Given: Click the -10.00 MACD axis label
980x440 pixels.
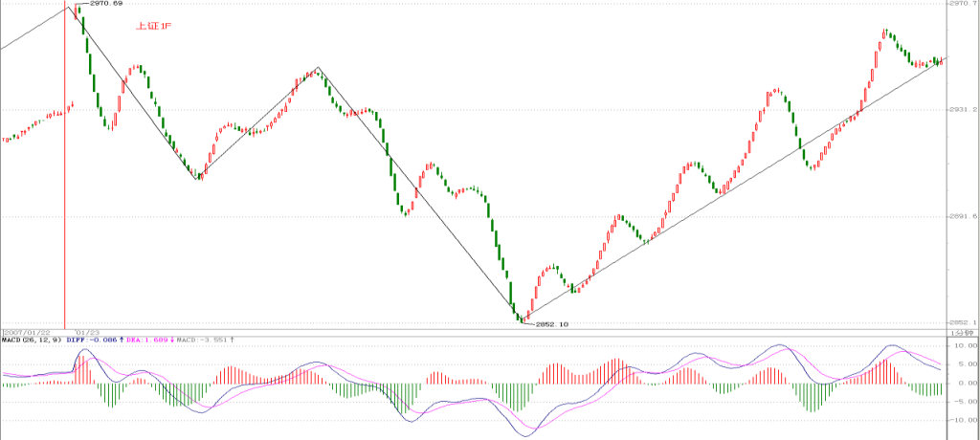Looking at the screenshot, I should pyautogui.click(x=965, y=420).
